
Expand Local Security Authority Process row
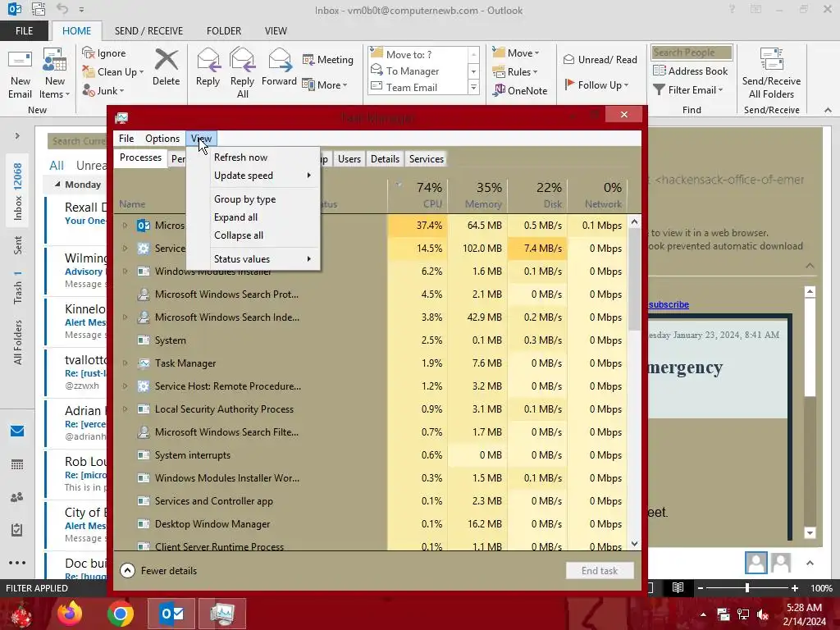(x=125, y=409)
